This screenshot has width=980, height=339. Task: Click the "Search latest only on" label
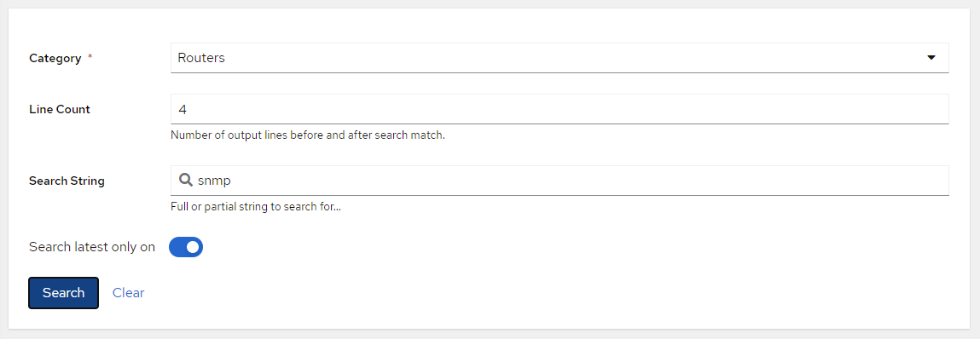click(92, 247)
